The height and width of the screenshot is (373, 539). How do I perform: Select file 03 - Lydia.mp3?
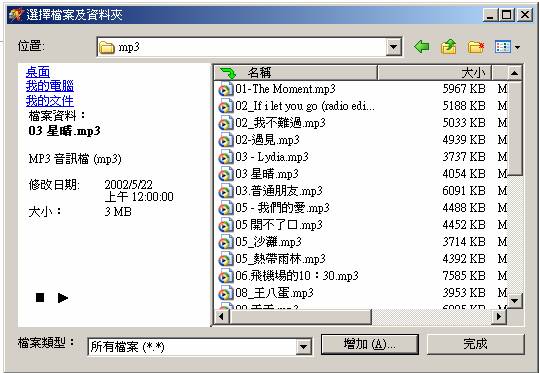tap(272, 157)
